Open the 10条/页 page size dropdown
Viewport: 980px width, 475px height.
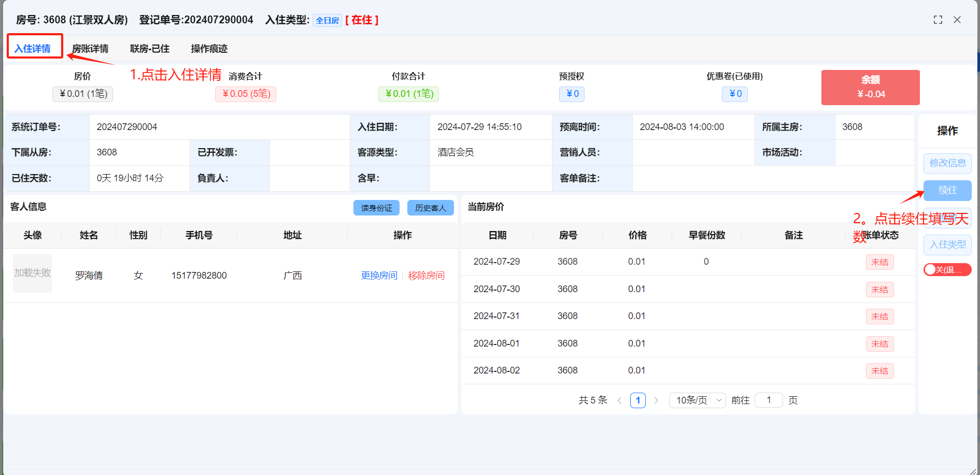click(697, 400)
